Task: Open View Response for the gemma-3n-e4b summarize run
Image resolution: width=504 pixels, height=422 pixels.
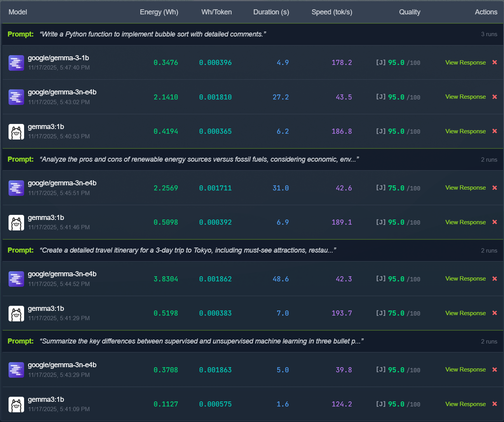Action: (x=465, y=370)
